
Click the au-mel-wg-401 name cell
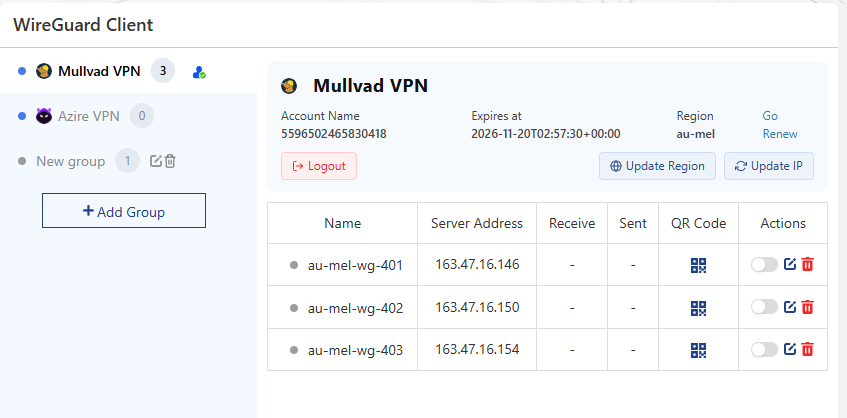point(342,265)
